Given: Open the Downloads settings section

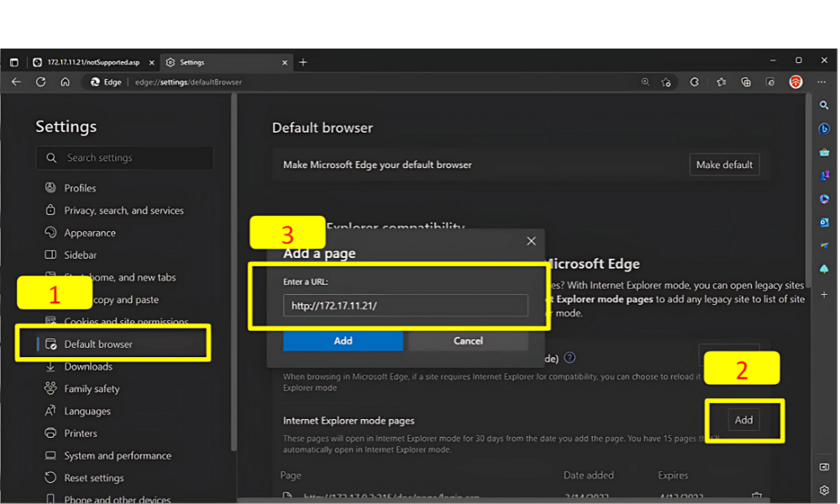Looking at the screenshot, I should click(x=88, y=367).
